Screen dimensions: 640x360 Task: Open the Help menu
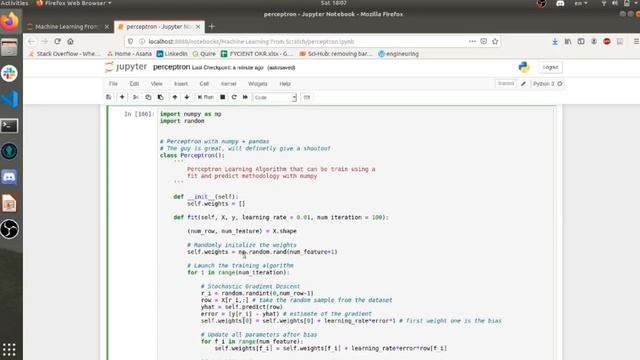pyautogui.click(x=285, y=84)
